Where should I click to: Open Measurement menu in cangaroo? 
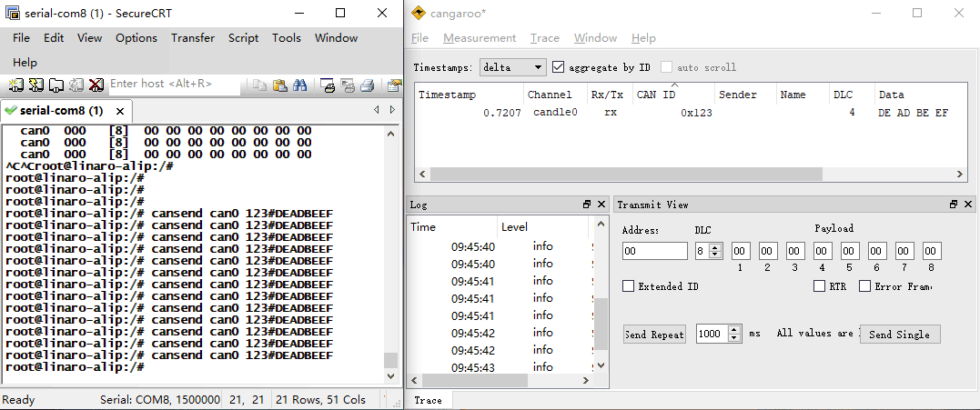(x=480, y=38)
